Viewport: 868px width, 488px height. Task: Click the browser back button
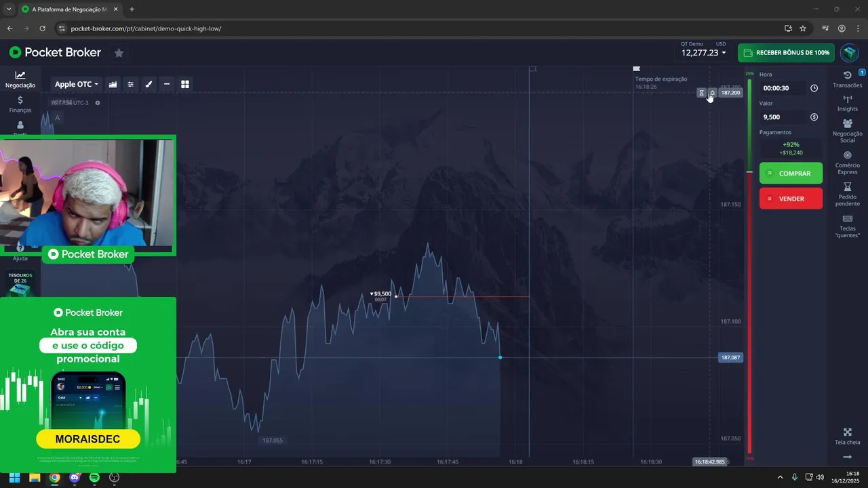[9, 28]
